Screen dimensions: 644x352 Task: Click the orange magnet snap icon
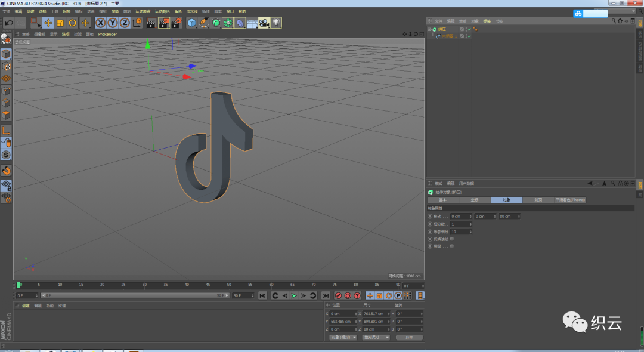coord(6,171)
